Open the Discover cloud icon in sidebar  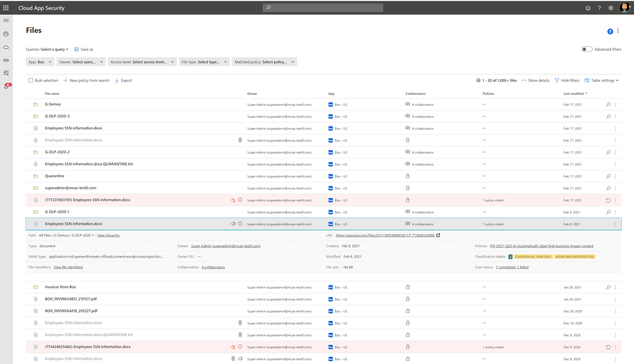[x=6, y=48]
